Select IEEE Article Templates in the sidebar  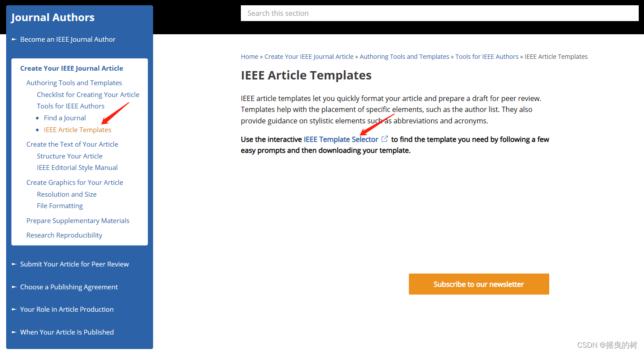77,130
